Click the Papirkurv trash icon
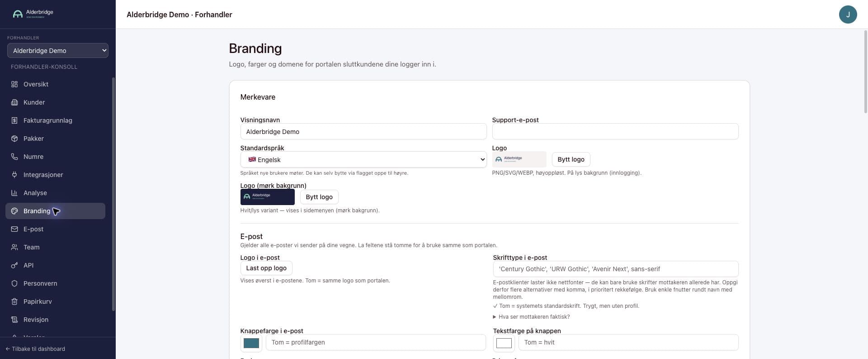The width and height of the screenshot is (868, 359). [14, 302]
